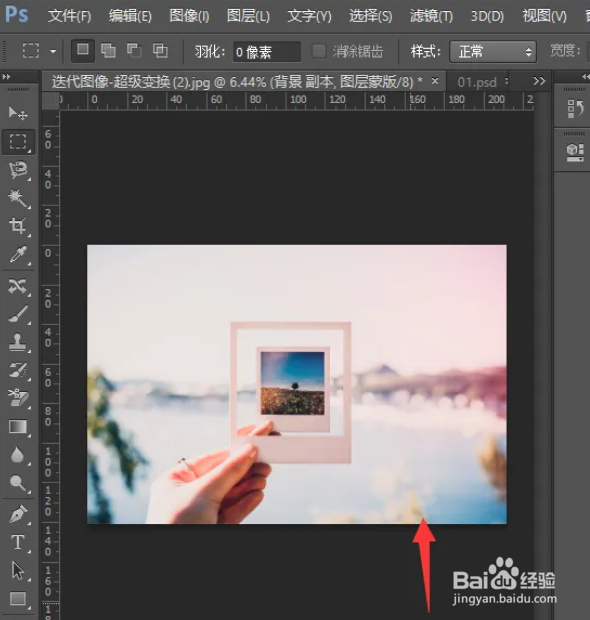Click Add to Selection mode button
Viewport: 590px width, 620px height.
(108, 51)
